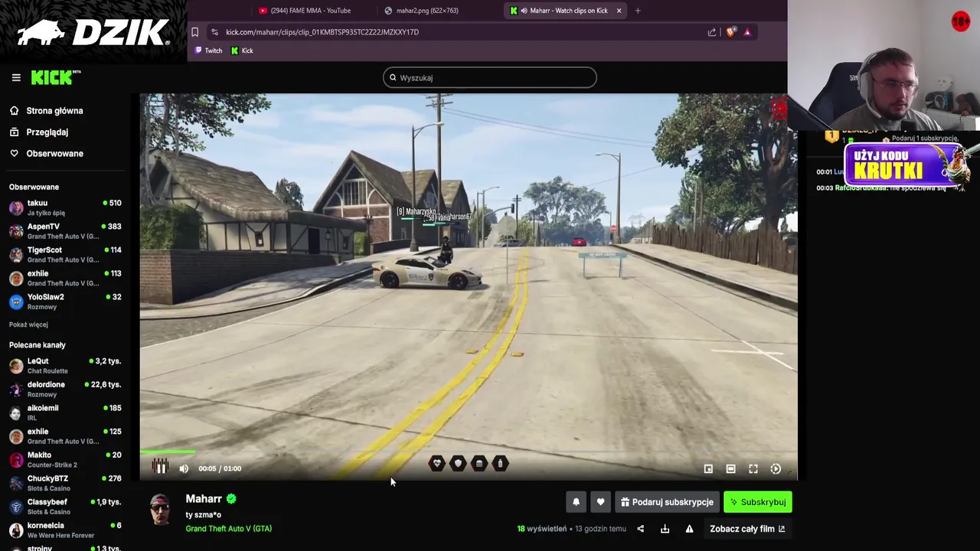Click the shield HUD icon in video
The width and height of the screenshot is (980, 551).
tap(458, 463)
